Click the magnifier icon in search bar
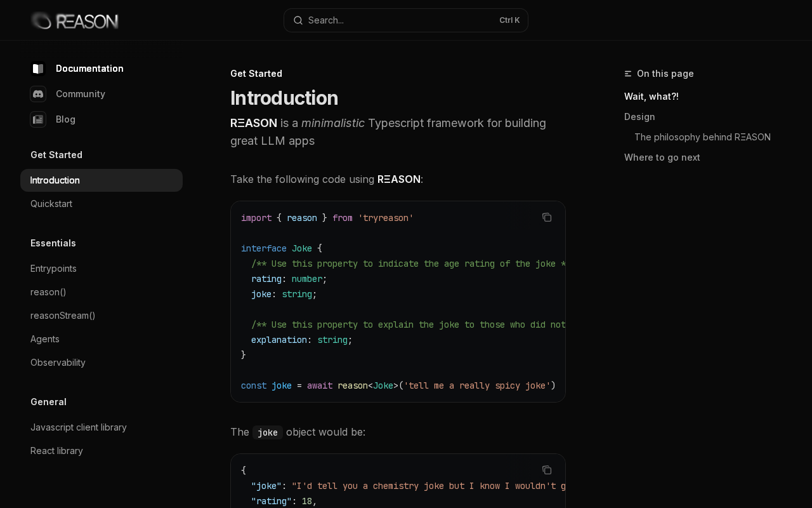This screenshot has height=508, width=812. pos(298,20)
